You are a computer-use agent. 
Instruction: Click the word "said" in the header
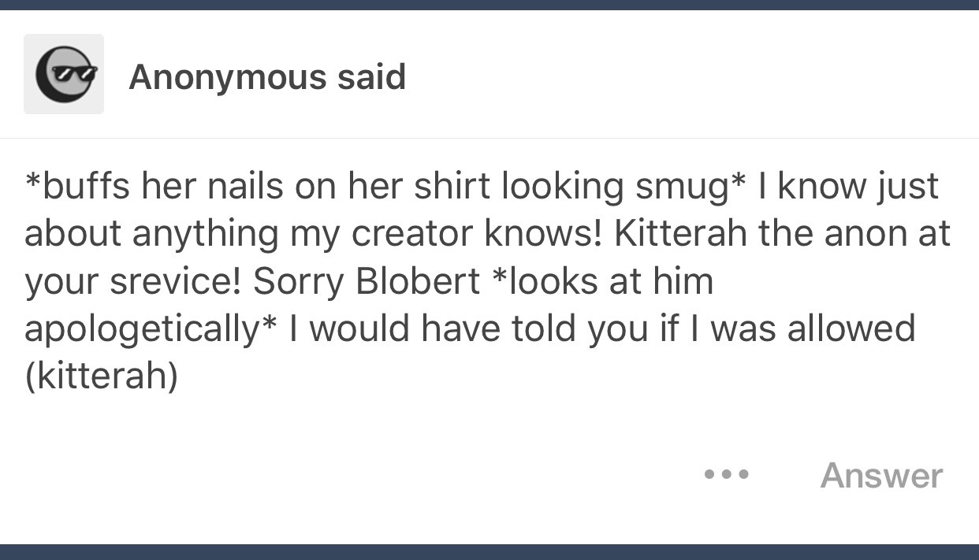370,76
